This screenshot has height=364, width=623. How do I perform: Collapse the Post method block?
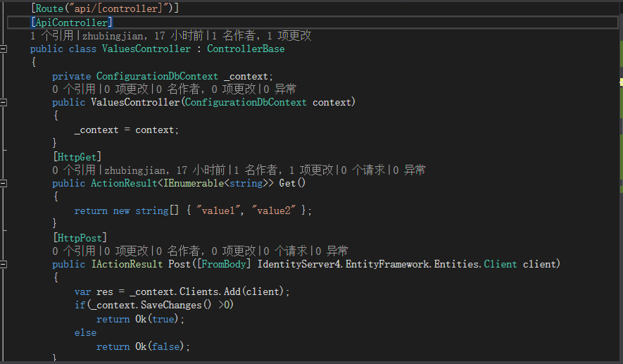pyautogui.click(x=4, y=264)
